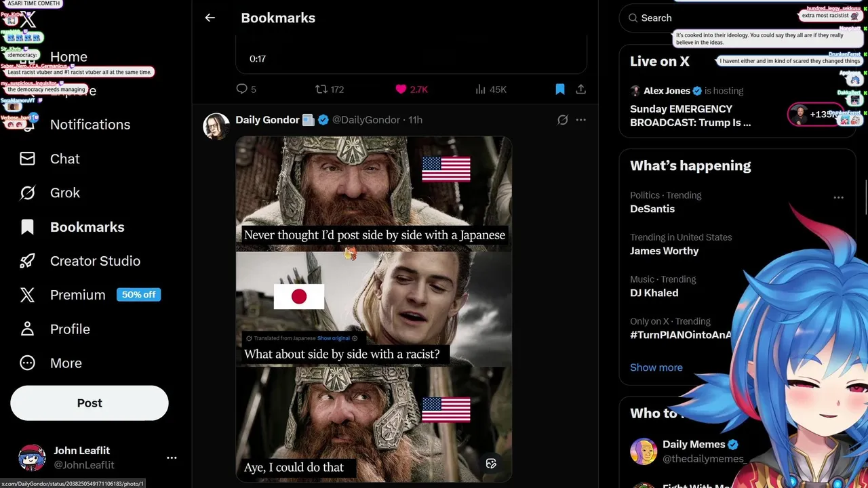Repost the post with 172 reposts
Viewport: 868px width, 488px height.
330,89
